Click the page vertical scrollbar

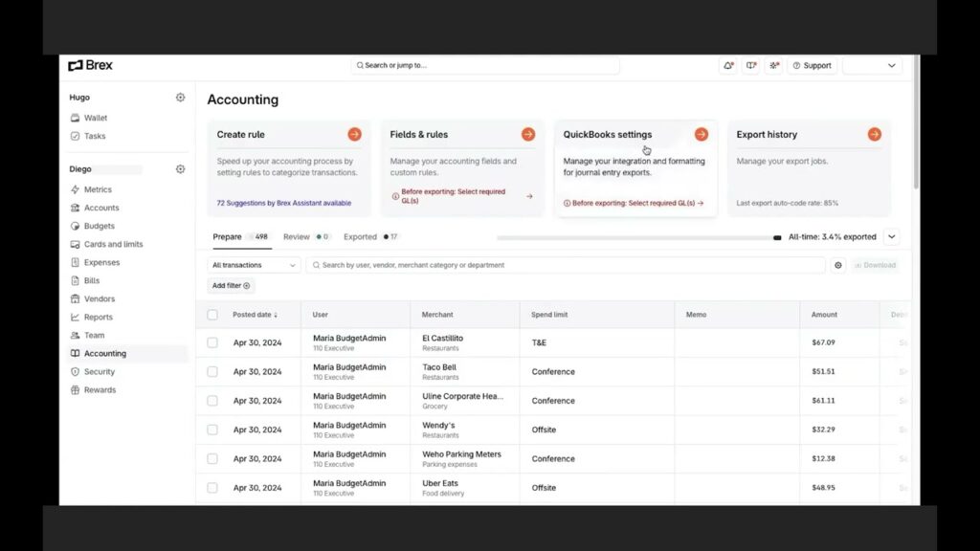[916, 121]
